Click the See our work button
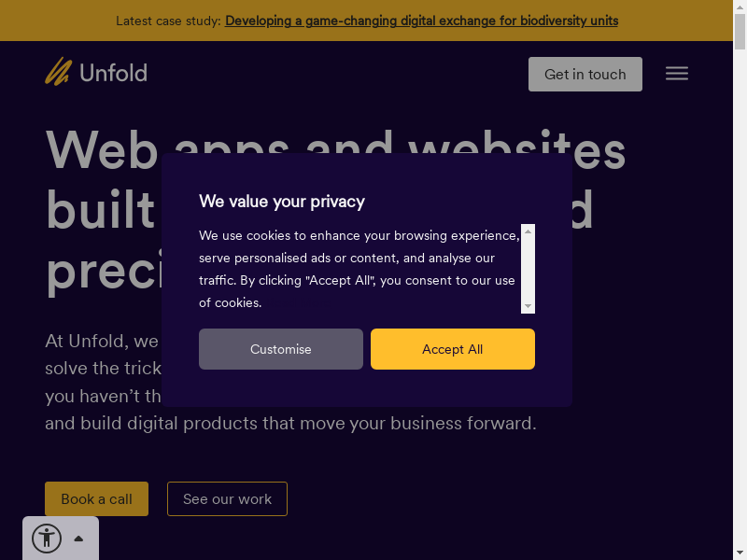The width and height of the screenshot is (747, 560). tap(227, 499)
